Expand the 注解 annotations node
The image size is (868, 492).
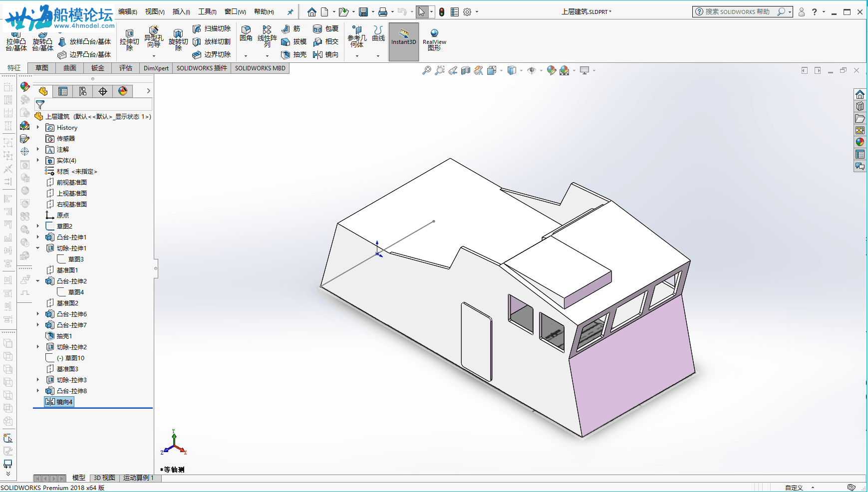pyautogui.click(x=38, y=150)
